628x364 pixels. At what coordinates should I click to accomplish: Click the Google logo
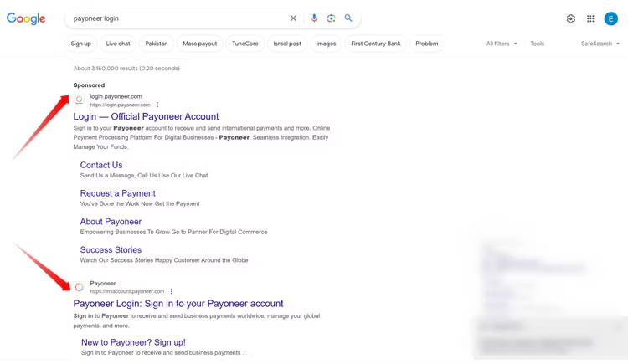tap(26, 18)
